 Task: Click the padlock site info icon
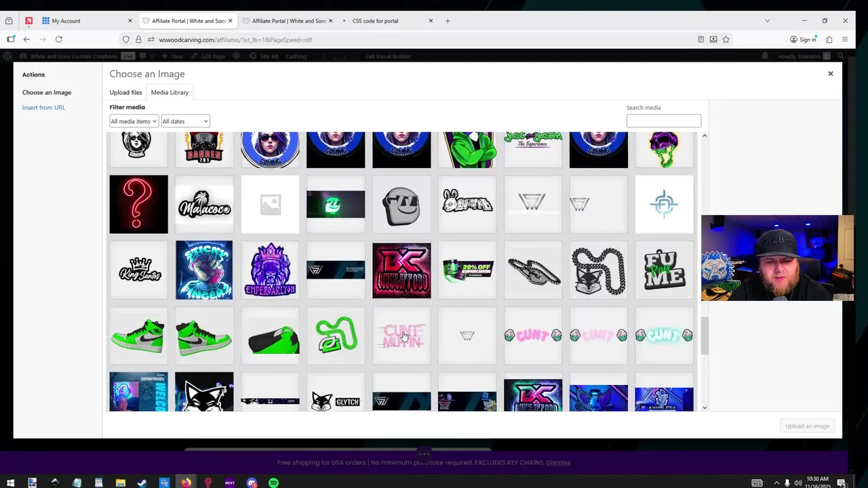point(138,39)
